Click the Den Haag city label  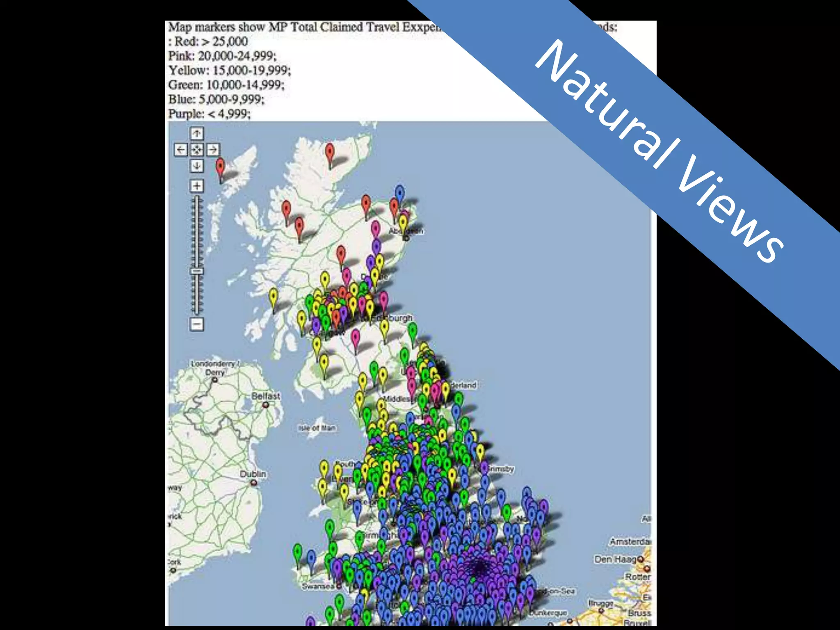coord(615,559)
